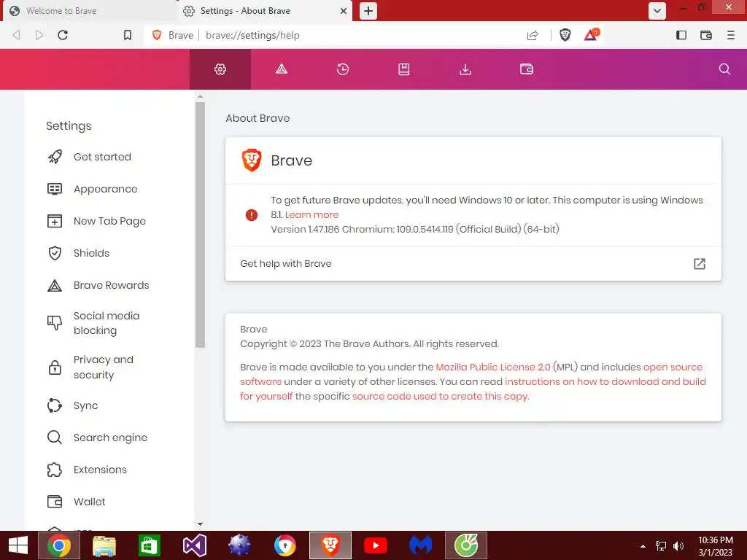Open New Tab Page settings
The width and height of the screenshot is (747, 560).
point(109,221)
